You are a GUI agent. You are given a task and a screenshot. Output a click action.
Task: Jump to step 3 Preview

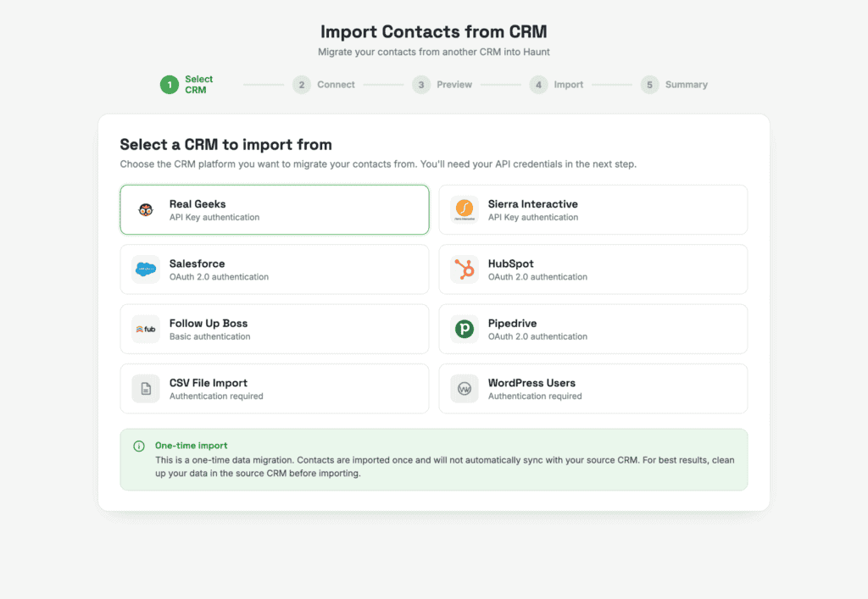pos(442,85)
